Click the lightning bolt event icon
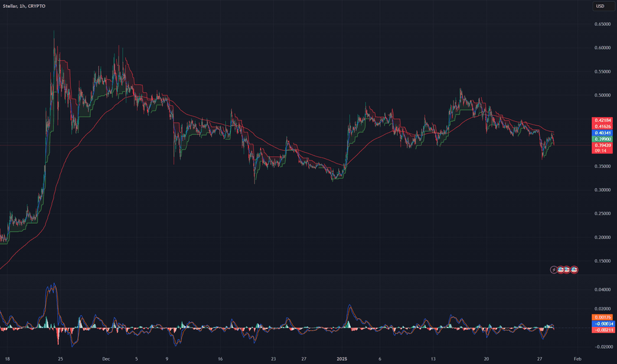617x364 pixels. point(553,270)
